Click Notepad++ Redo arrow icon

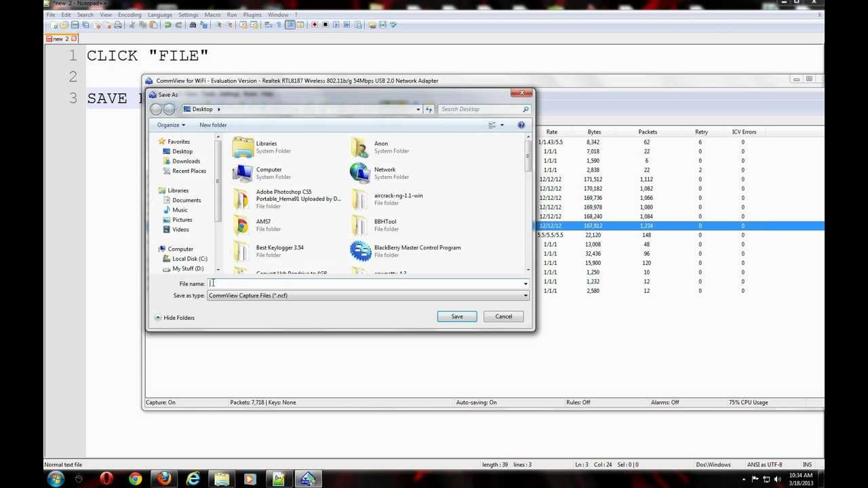(x=179, y=24)
